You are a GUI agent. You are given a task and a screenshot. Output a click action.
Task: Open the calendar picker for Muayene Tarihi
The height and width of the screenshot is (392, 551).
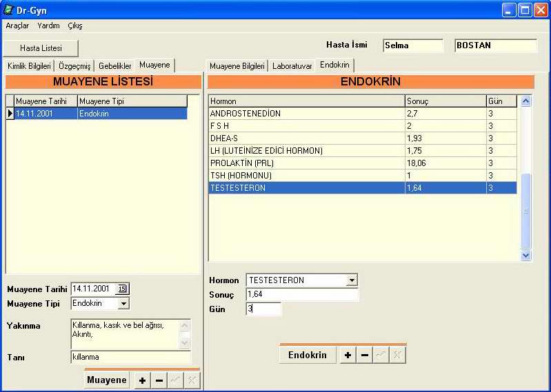(x=123, y=289)
